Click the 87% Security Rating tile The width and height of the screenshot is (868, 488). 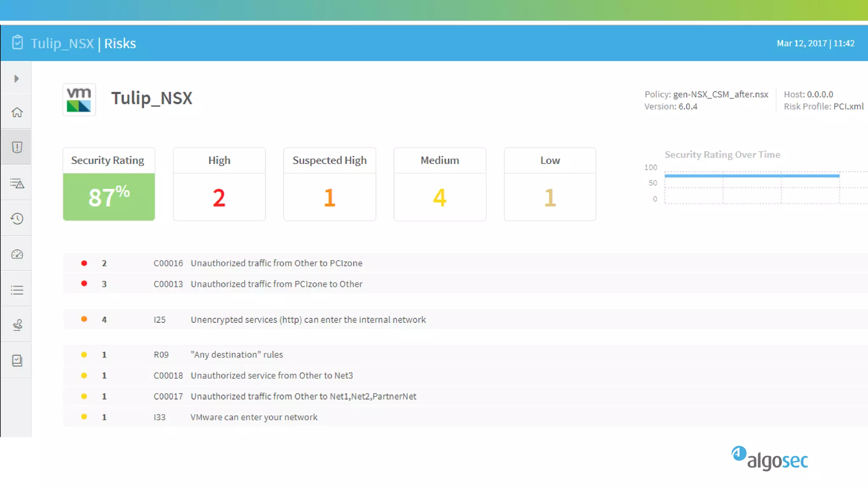(109, 197)
